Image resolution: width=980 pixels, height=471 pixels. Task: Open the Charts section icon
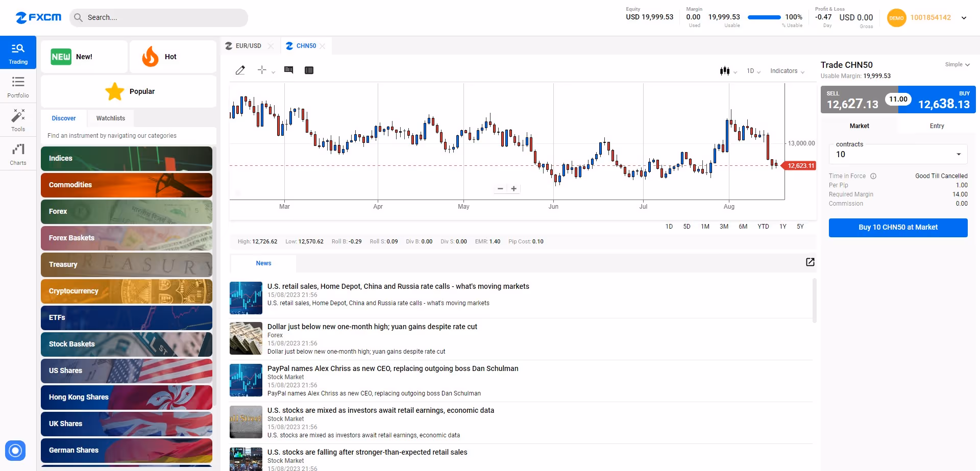click(x=18, y=149)
